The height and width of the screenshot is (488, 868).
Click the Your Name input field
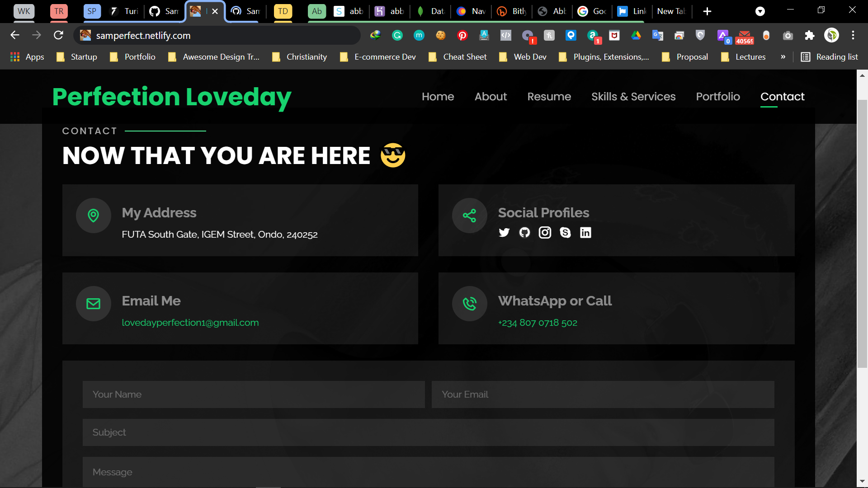254,394
